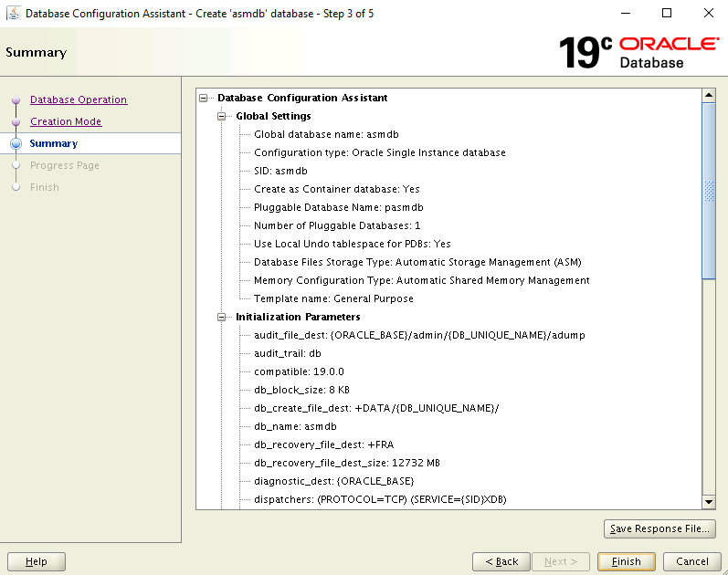This screenshot has height=575, width=728.
Task: Select 'db_recovery_file_dest_size: 12732 MB' row
Action: coord(347,463)
